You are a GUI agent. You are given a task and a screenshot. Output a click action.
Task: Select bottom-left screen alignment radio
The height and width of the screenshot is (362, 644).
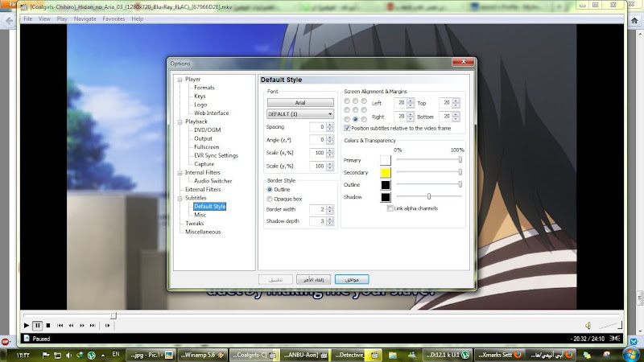(347, 119)
